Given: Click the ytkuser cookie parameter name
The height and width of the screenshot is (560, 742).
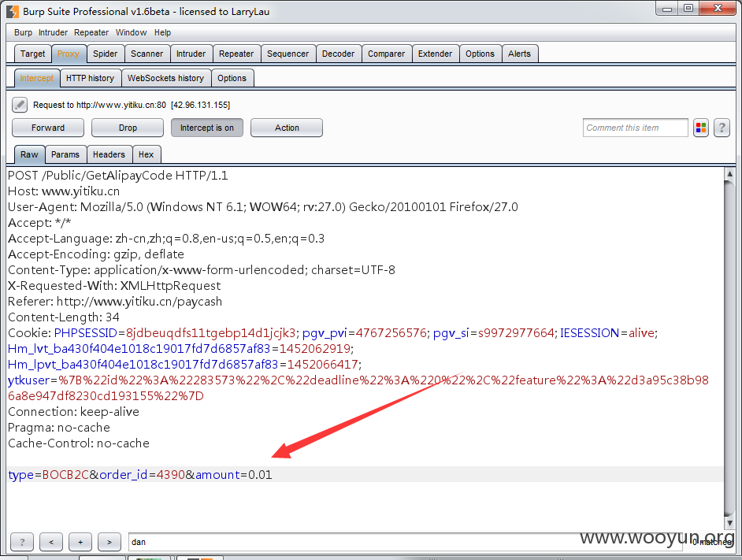Looking at the screenshot, I should tap(28, 380).
